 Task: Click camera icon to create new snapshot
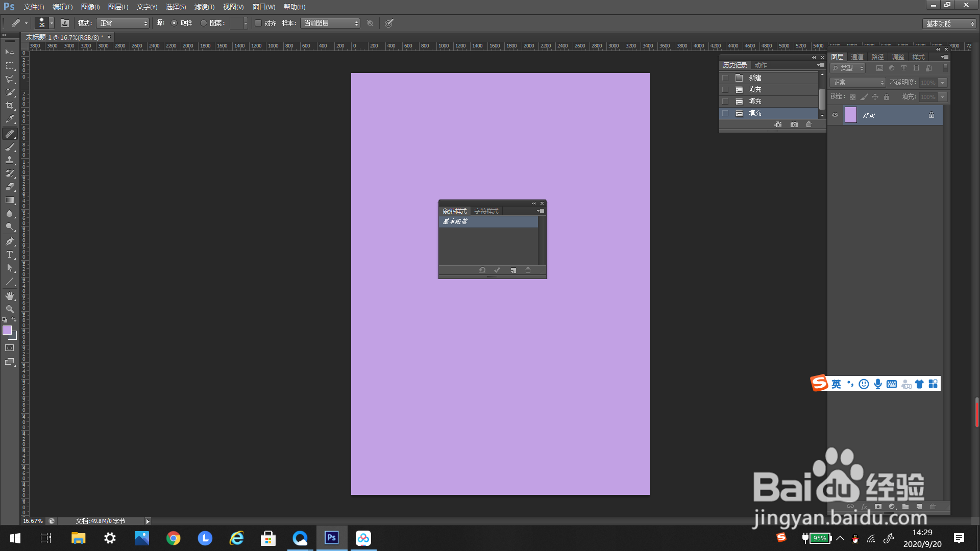(x=794, y=124)
